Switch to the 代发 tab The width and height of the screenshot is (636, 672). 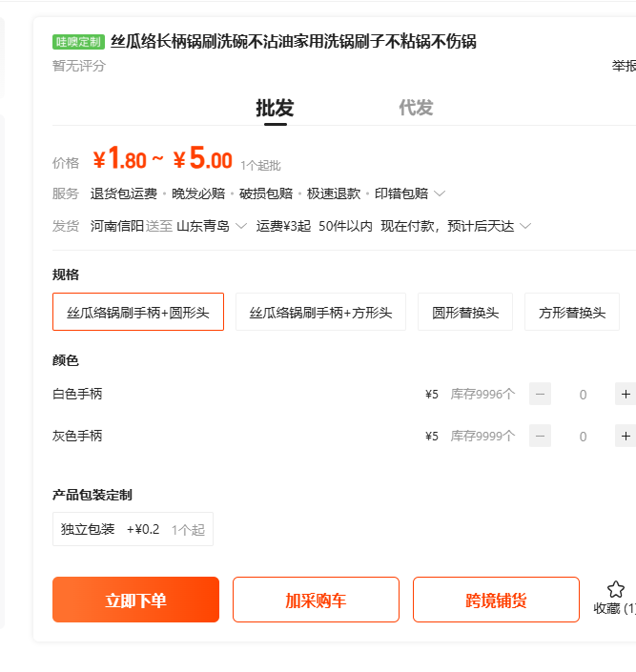point(416,108)
